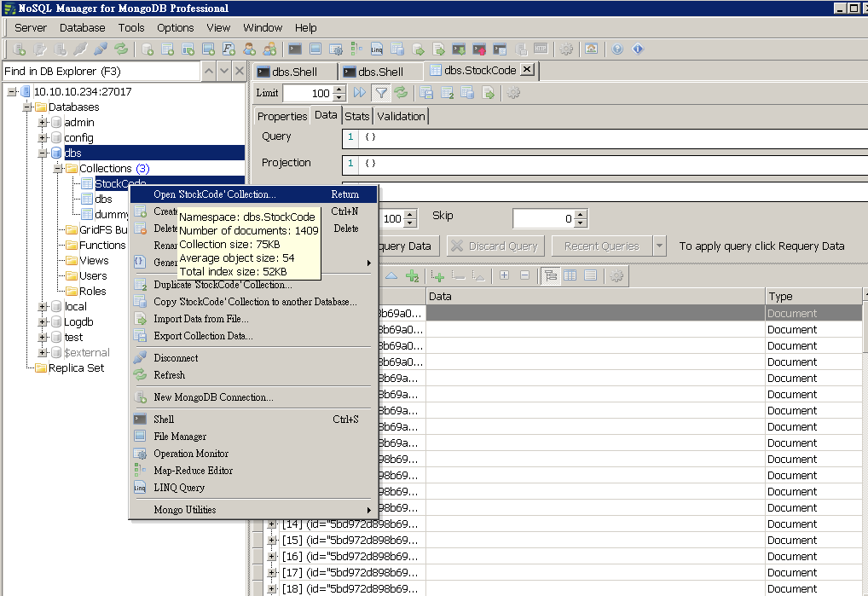This screenshot has width=868, height=596.
Task: Switch to the Stats tab
Action: tap(357, 116)
